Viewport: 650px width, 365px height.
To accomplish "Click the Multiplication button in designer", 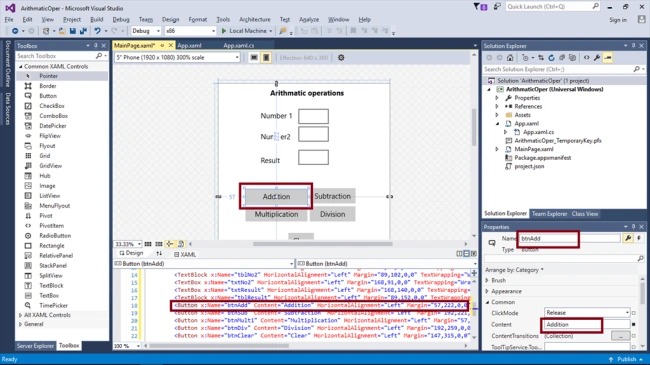I will coord(276,214).
